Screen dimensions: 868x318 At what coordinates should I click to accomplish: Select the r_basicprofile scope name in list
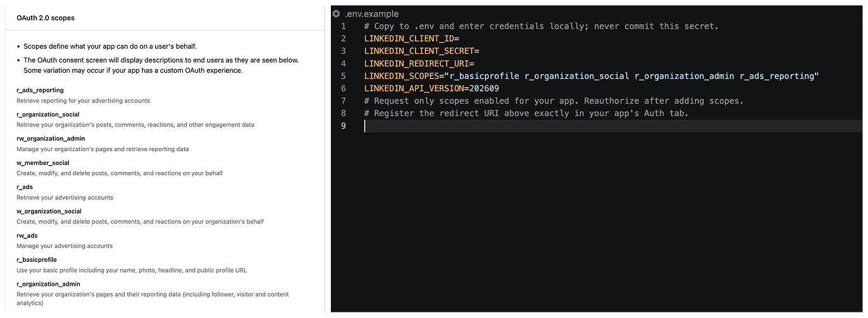coord(37,260)
